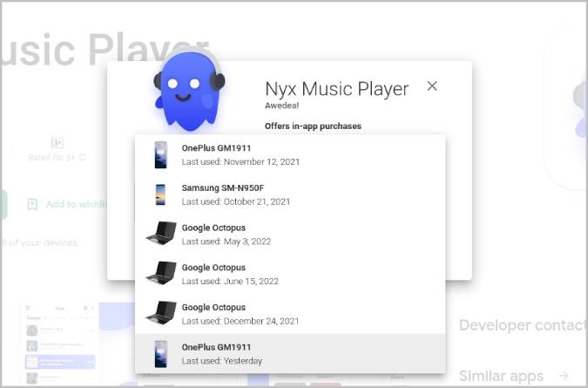The height and width of the screenshot is (388, 588).
Task: Click laptop icon beside May 3, 2022 entry
Action: click(161, 234)
